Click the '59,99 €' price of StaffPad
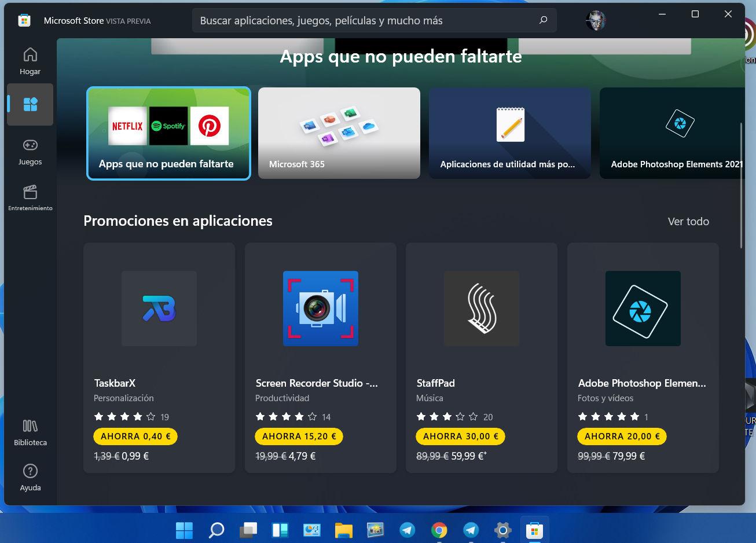 click(468, 456)
